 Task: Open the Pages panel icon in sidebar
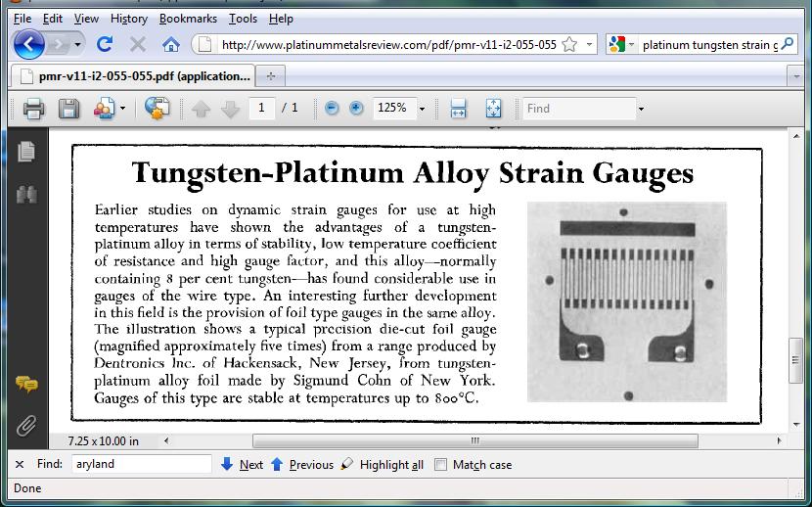pos(25,152)
